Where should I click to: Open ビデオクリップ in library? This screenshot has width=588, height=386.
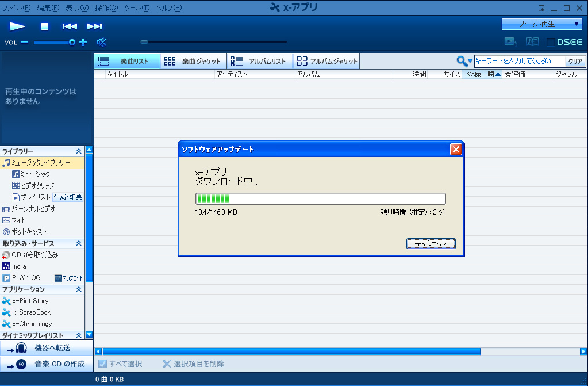tap(33, 185)
